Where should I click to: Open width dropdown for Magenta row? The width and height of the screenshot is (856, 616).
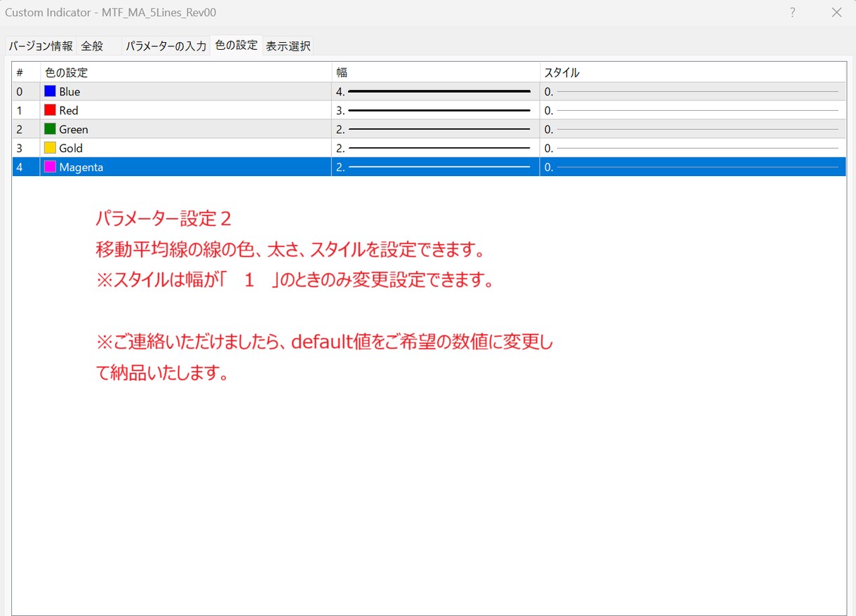tap(436, 167)
